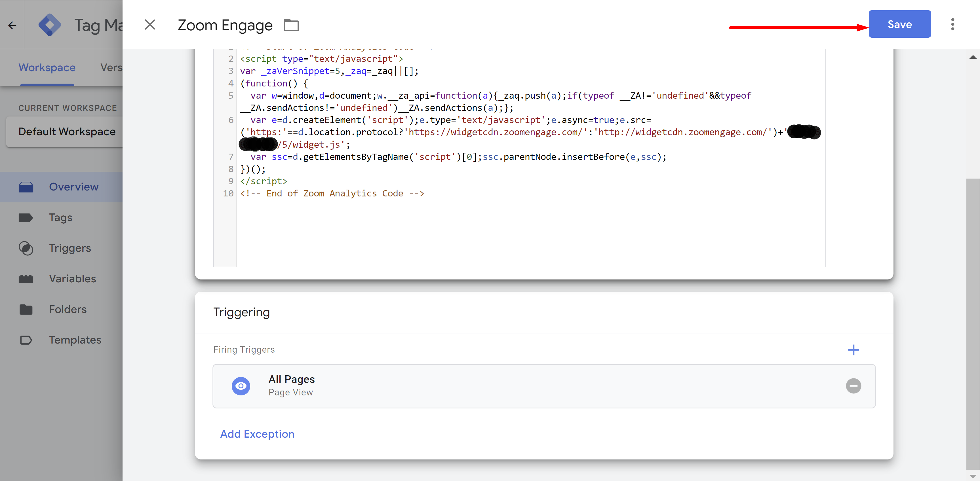
Task: Click the Firing Triggers label
Action: [x=244, y=349]
